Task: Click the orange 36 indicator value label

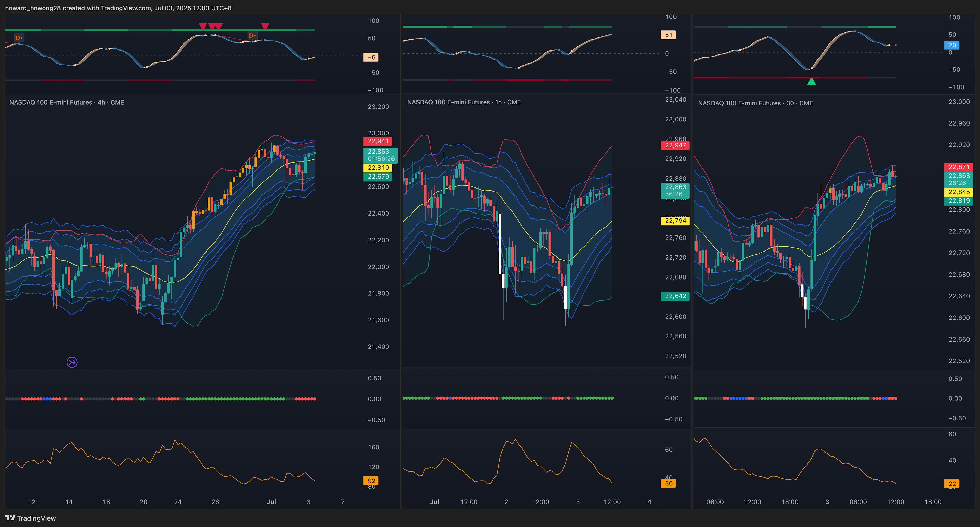Action: click(x=668, y=484)
